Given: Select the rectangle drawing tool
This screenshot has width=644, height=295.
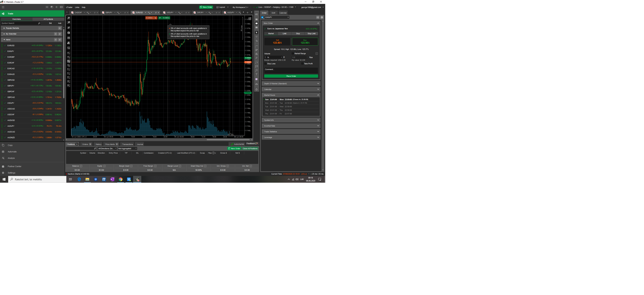Looking at the screenshot, I should (x=256, y=66).
